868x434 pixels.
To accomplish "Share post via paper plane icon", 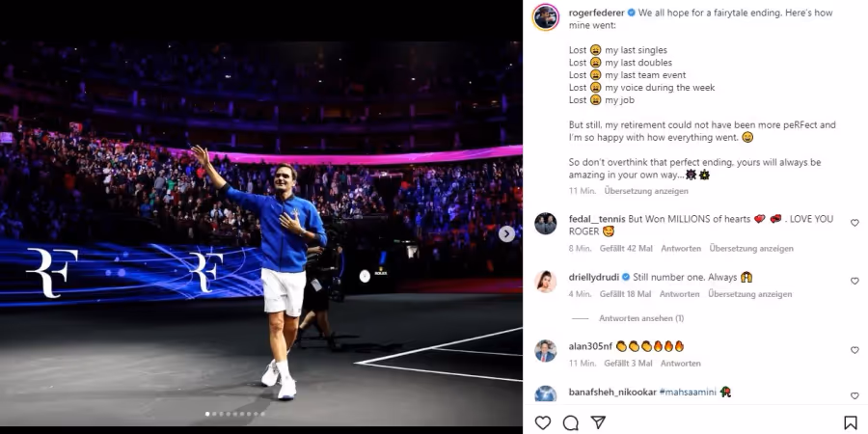I will pos(598,423).
